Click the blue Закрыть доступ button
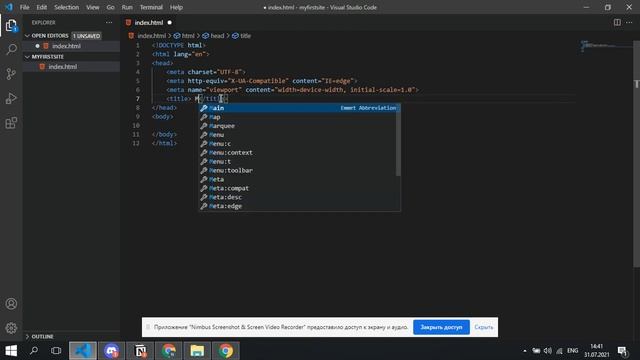 pos(441,327)
